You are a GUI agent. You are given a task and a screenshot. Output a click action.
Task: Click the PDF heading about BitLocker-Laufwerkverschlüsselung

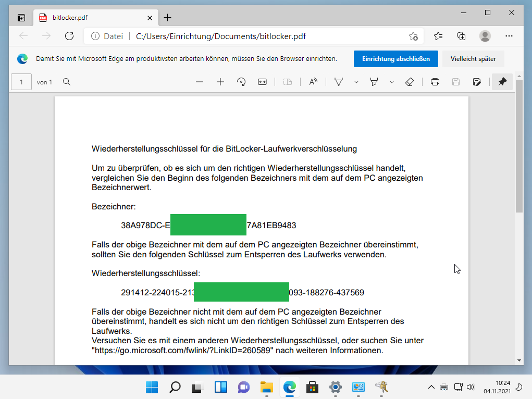(224, 149)
